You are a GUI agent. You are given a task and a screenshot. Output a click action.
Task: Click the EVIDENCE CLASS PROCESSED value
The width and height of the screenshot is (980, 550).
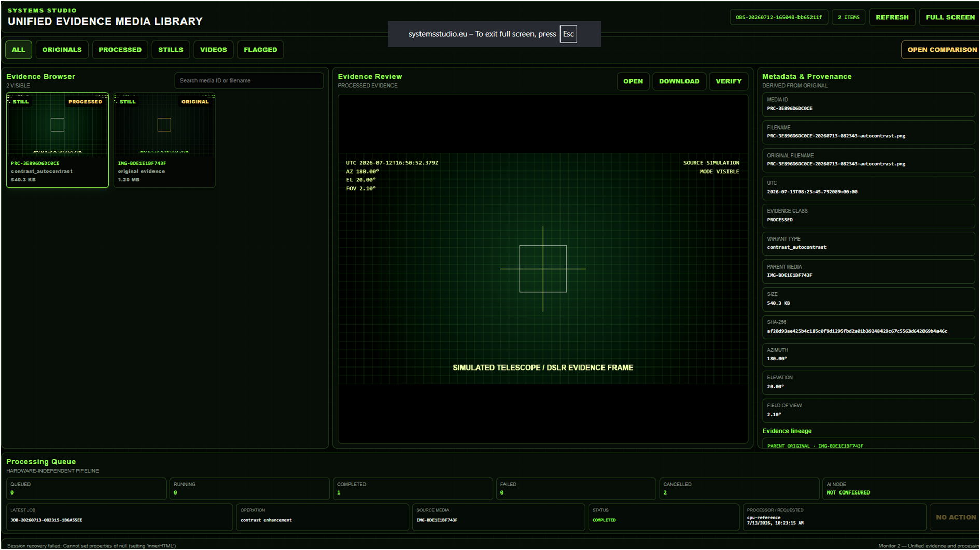(x=780, y=220)
